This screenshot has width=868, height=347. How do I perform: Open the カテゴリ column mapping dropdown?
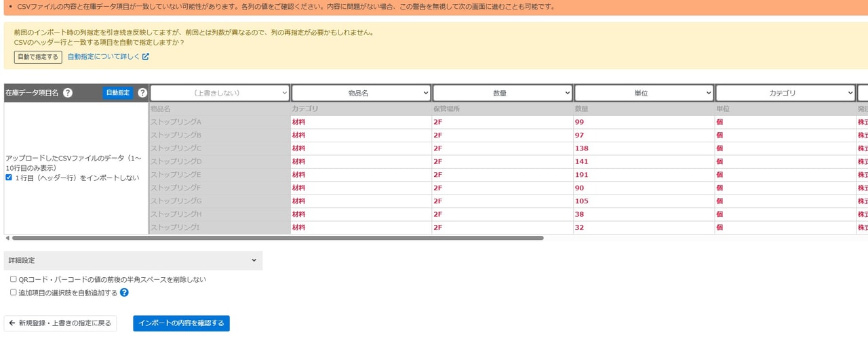click(x=785, y=93)
